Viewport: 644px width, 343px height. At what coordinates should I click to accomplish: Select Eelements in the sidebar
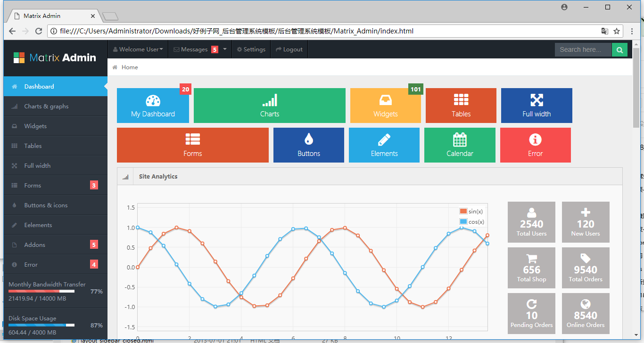[x=56, y=225]
